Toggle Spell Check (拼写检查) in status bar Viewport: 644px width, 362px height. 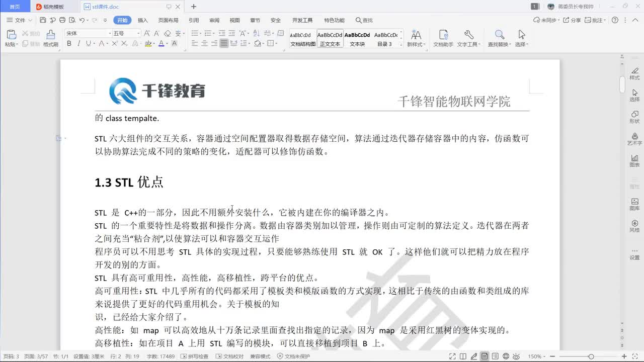[x=195, y=356]
